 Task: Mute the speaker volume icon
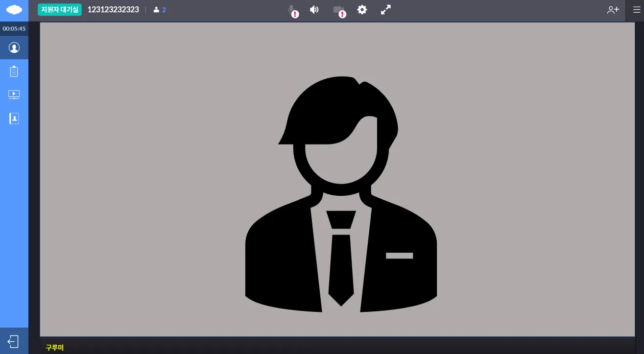(x=314, y=10)
